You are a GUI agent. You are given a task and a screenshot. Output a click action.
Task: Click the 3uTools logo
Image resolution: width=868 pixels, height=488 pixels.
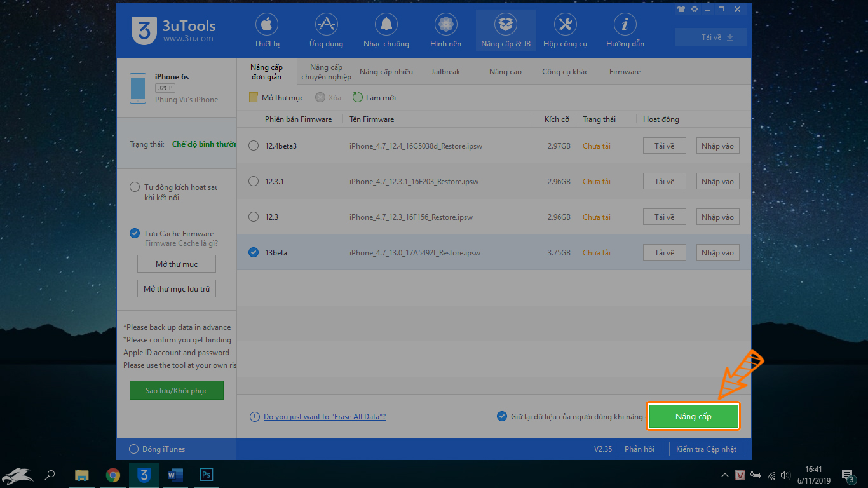pos(173,30)
